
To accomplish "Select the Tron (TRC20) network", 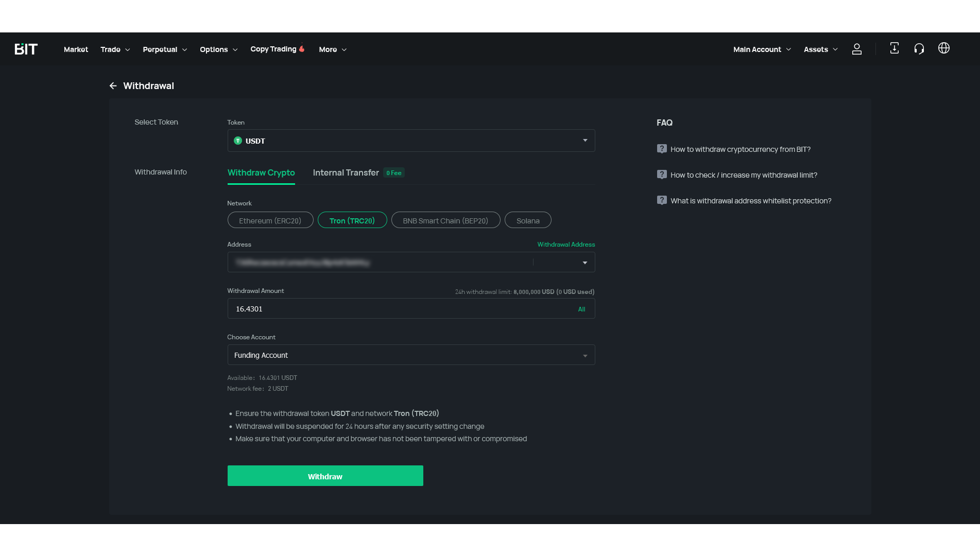I will [352, 220].
